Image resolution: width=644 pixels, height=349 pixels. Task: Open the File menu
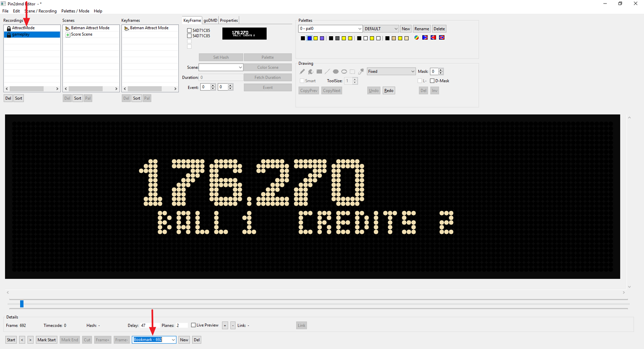(x=5, y=11)
